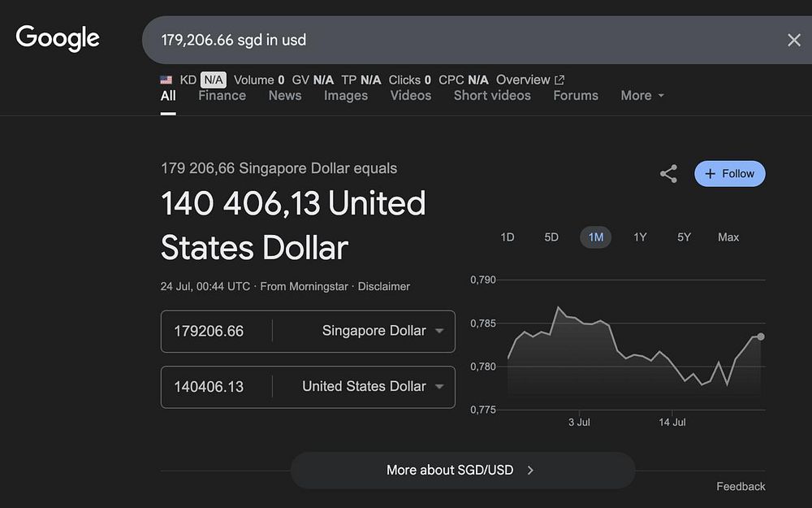This screenshot has height=508, width=812.
Task: Select the Max chart range
Action: click(728, 237)
